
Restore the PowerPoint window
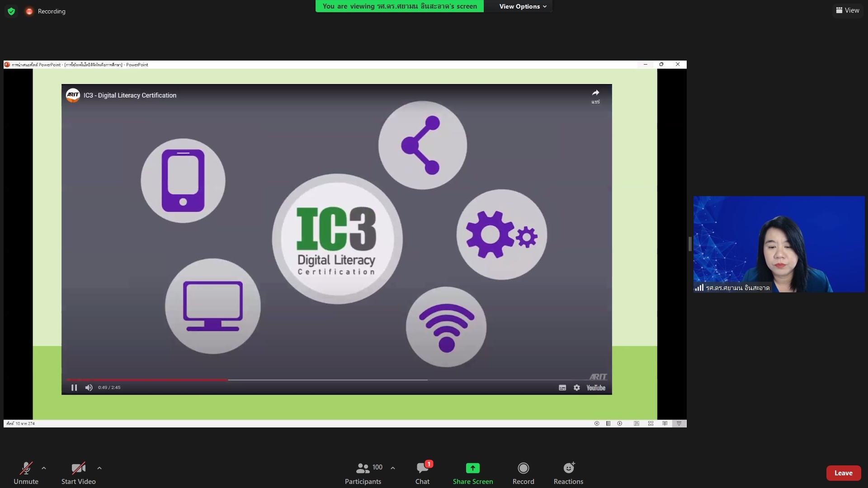[x=661, y=65]
